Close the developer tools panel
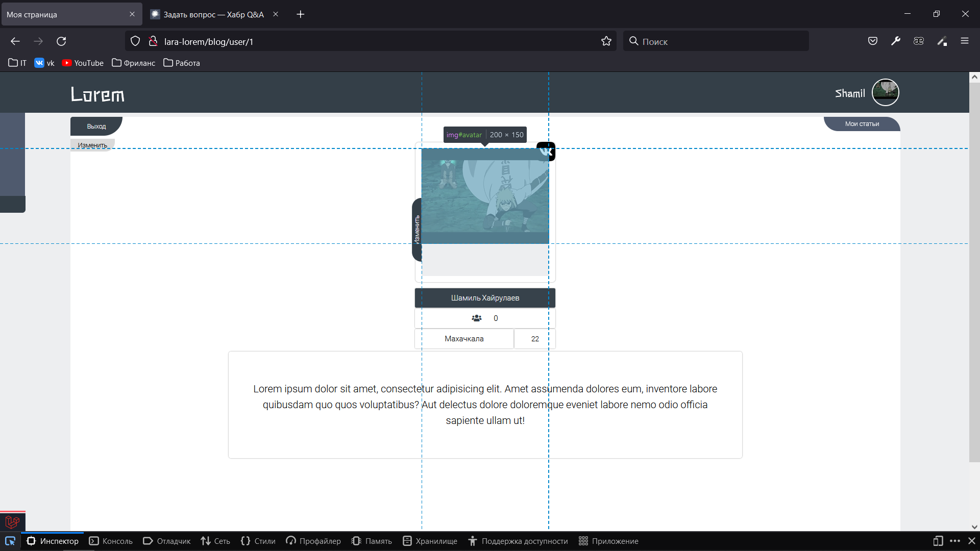This screenshot has height=551, width=980. click(x=972, y=541)
